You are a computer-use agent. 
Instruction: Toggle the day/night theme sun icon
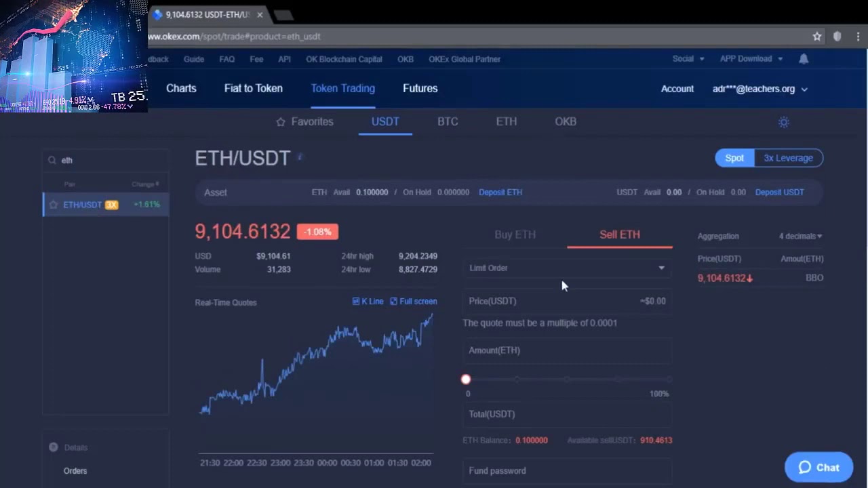pyautogui.click(x=784, y=122)
